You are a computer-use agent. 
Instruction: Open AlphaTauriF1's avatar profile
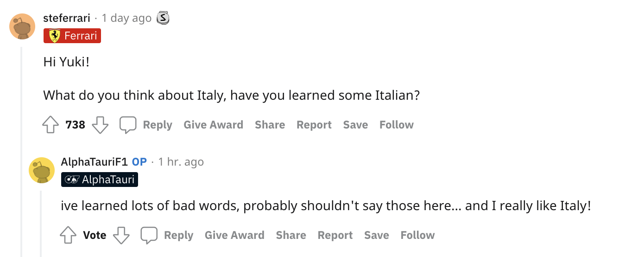click(42, 170)
